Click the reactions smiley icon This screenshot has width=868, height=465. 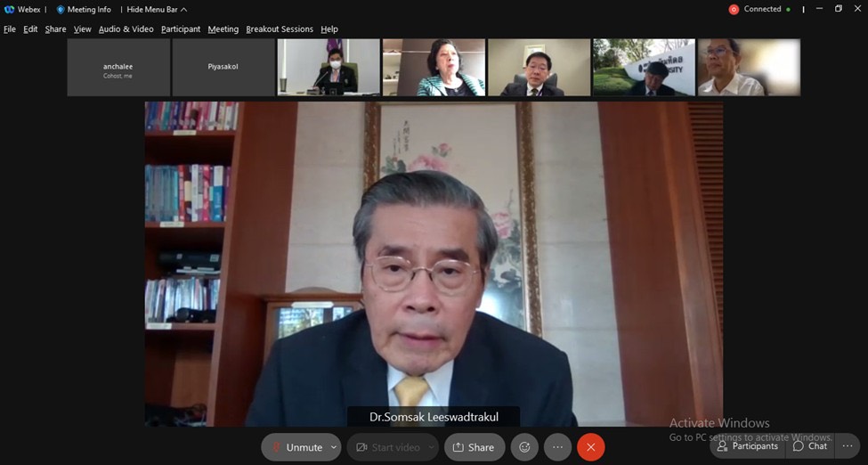[524, 447]
